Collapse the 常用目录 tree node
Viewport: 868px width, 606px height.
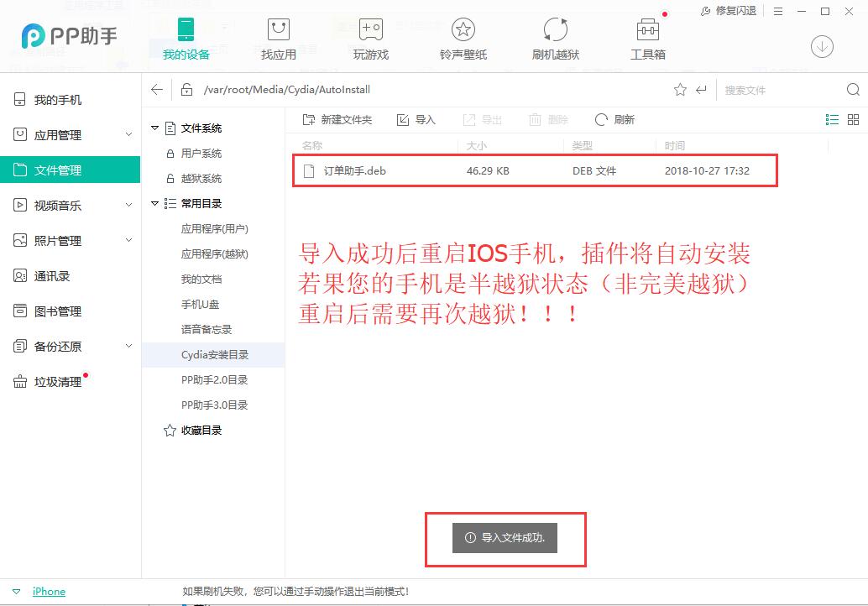(x=154, y=204)
